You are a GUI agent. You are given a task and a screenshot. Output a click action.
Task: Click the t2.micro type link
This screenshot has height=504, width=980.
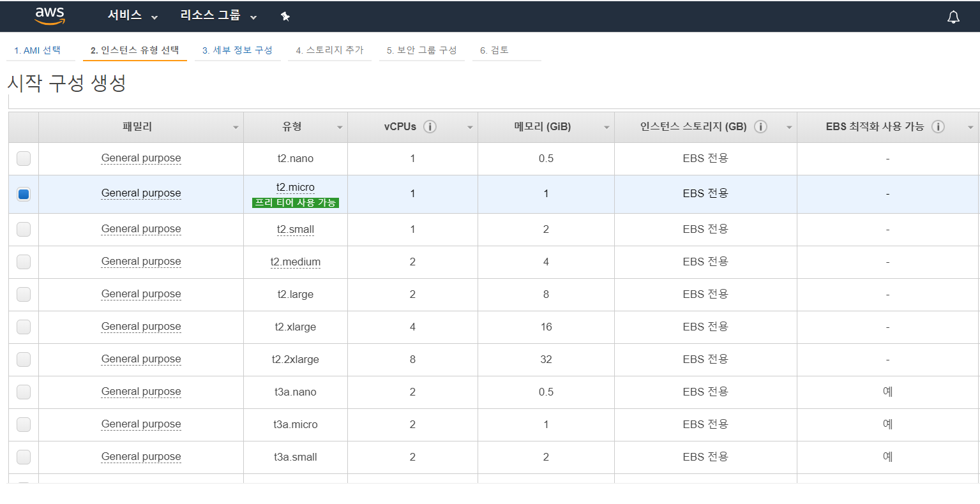coord(296,188)
